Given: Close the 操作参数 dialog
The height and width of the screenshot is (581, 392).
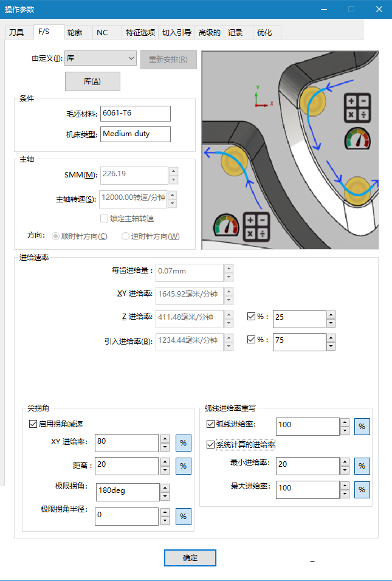Looking at the screenshot, I should tap(379, 9).
